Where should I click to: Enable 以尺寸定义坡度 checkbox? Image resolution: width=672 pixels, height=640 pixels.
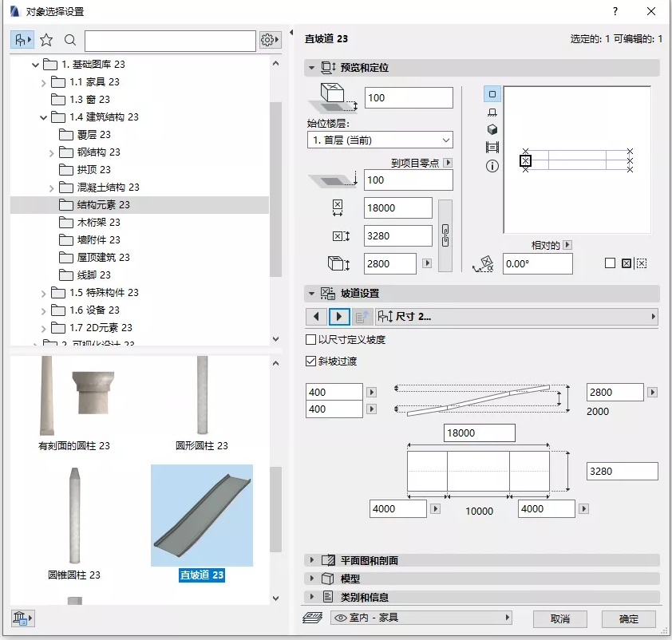pos(310,340)
